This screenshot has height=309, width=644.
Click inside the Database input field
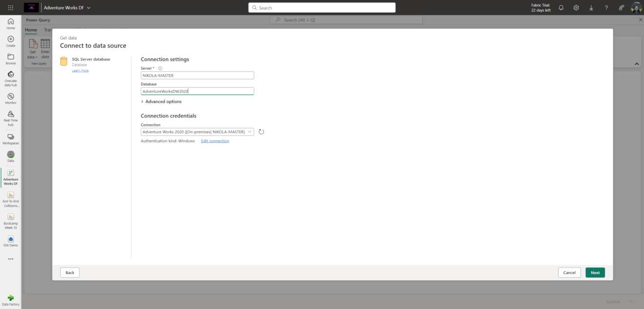point(197,91)
